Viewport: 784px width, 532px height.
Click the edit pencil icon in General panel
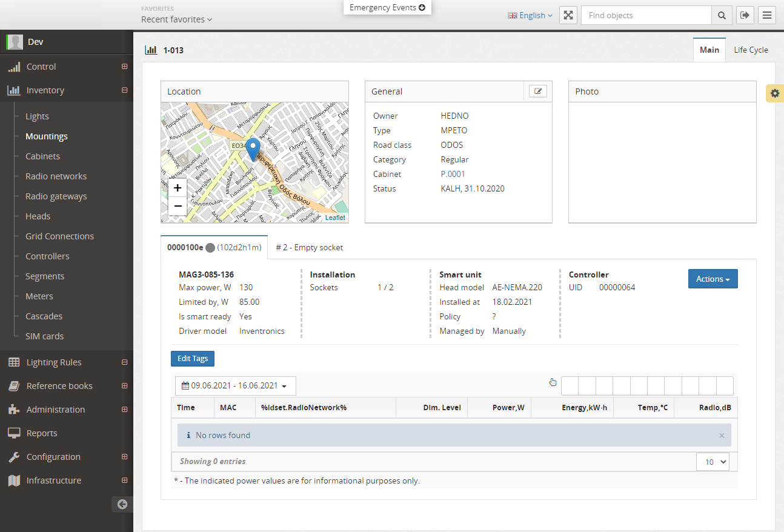[x=537, y=91]
